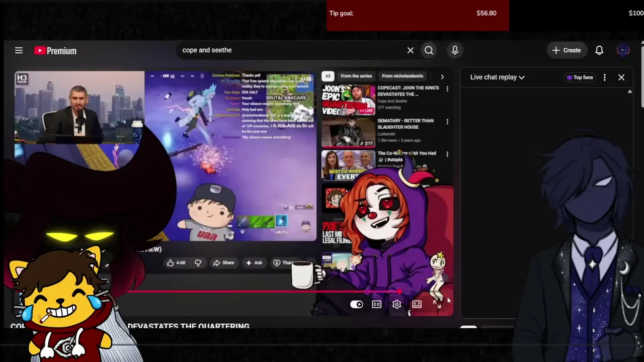
Task: Click the main video player frame
Action: [x=166, y=156]
